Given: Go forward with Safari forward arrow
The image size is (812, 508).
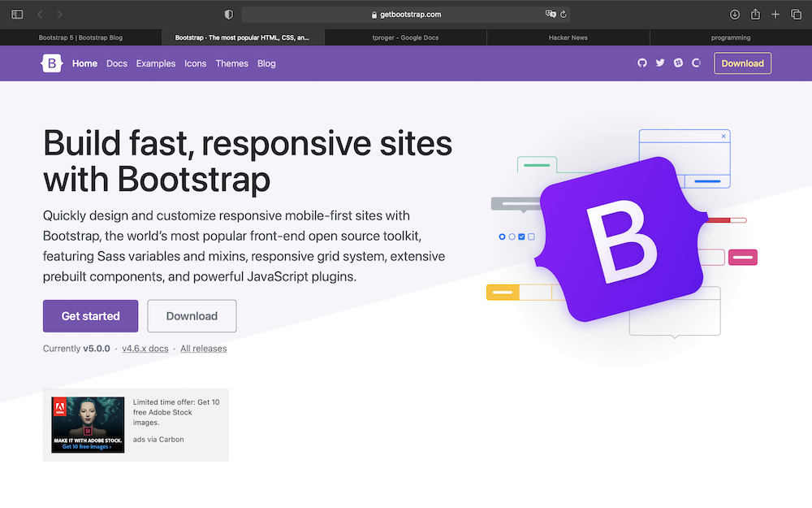Looking at the screenshot, I should [59, 15].
